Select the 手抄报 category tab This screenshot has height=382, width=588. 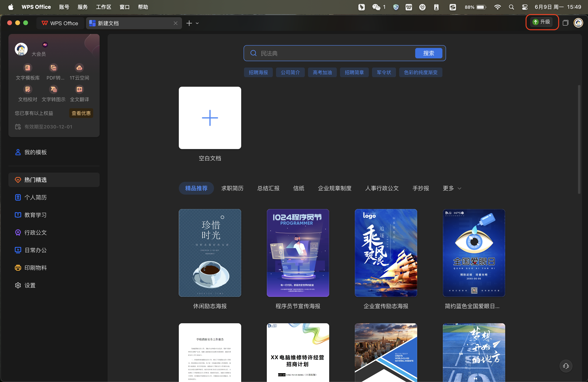tap(421, 188)
